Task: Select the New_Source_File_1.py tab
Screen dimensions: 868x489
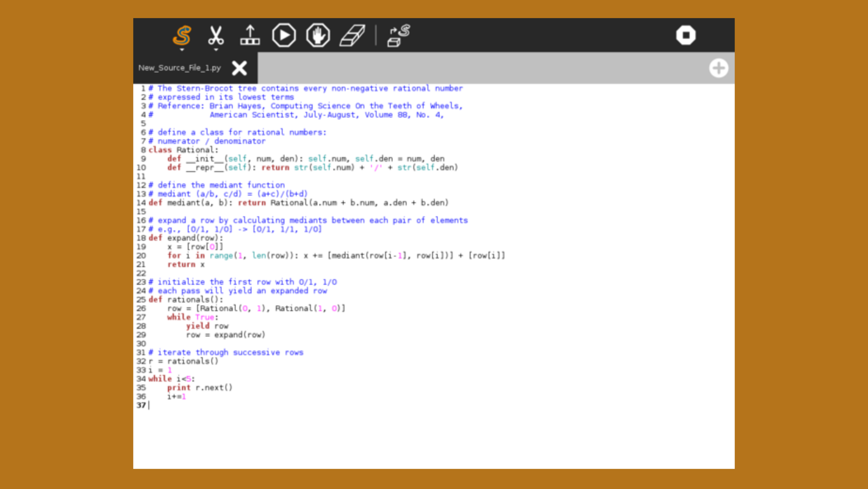Action: [180, 68]
